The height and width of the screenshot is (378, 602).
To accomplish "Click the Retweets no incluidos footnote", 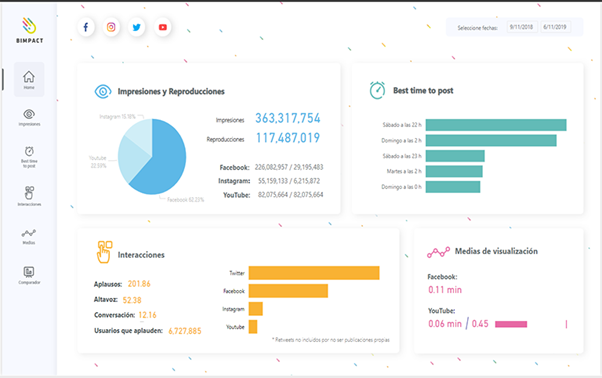I will 331,340.
